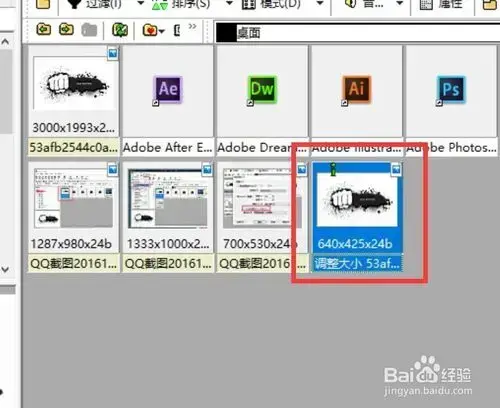Select the Adobe Dreamweaver shortcut icon

coord(262,90)
